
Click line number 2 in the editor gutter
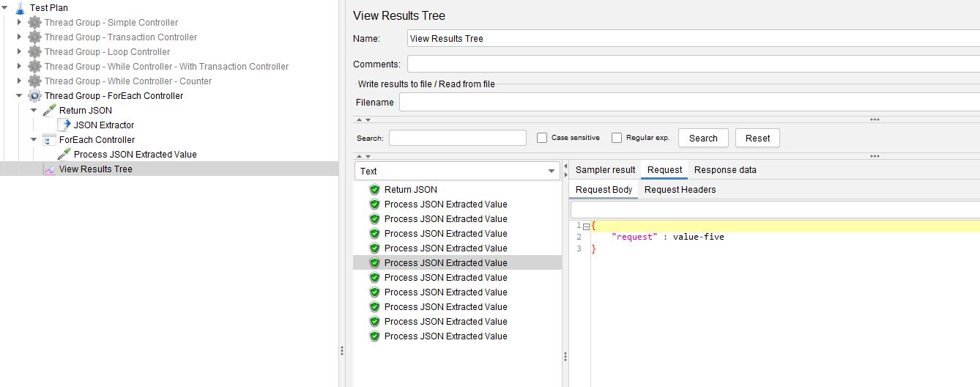(x=579, y=237)
